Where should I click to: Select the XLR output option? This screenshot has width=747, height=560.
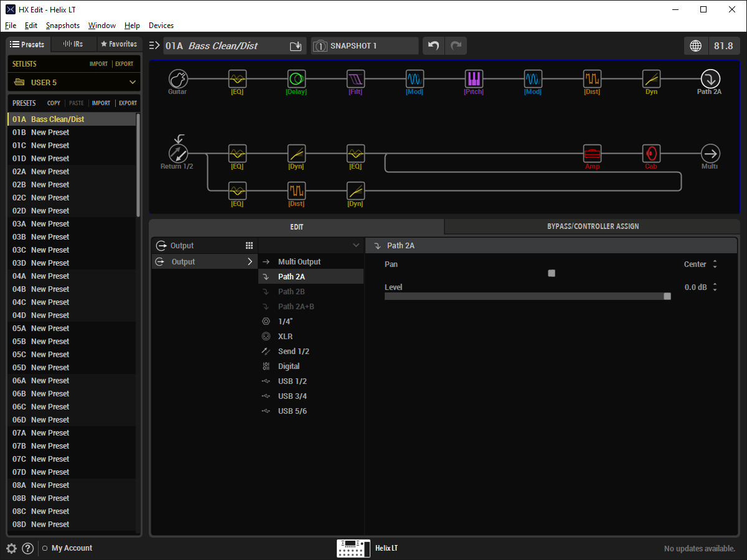click(x=311, y=337)
